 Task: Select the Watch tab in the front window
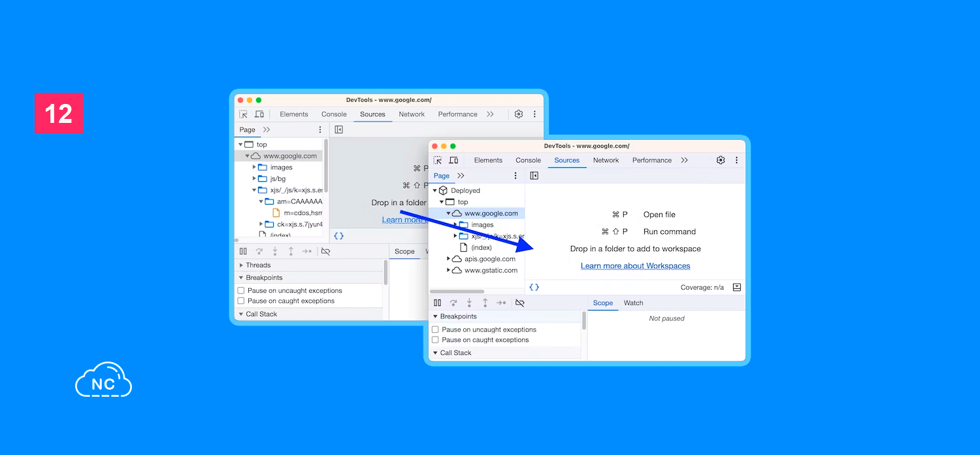pos(633,303)
